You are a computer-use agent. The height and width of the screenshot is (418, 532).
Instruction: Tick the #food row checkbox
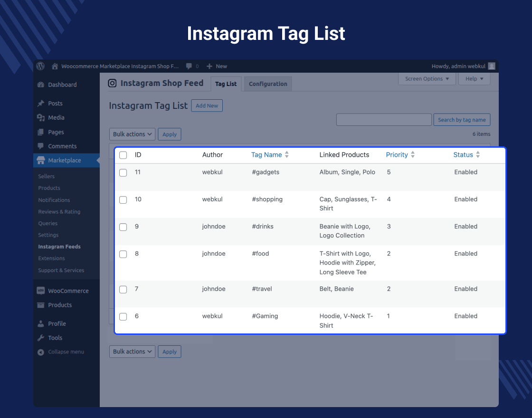[x=123, y=254]
